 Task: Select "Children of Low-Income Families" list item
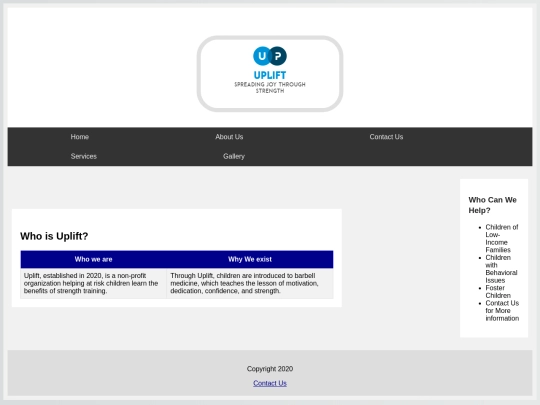tap(502, 238)
